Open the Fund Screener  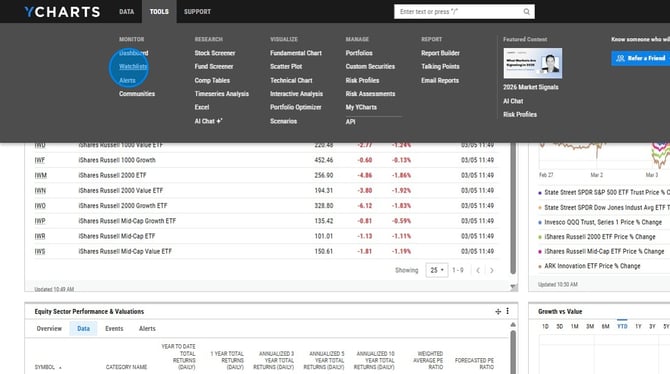click(x=214, y=67)
